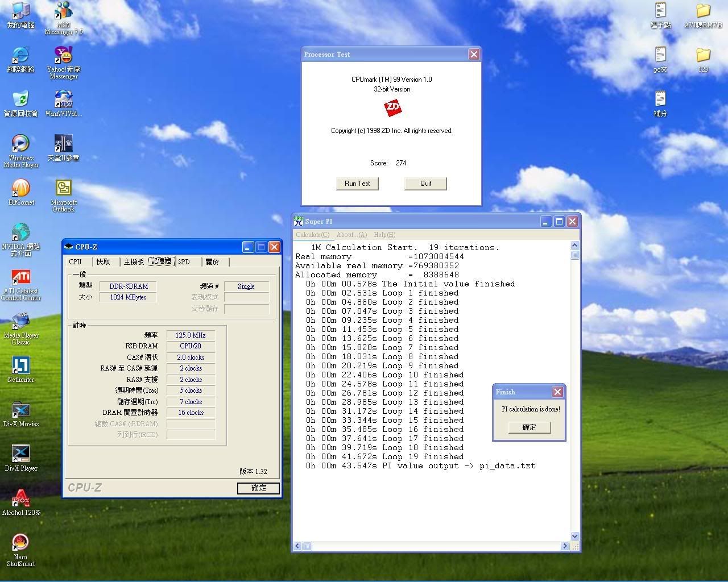Open NVIDIA desktop shortcut
Screen dimensions: 728x582
[20, 240]
